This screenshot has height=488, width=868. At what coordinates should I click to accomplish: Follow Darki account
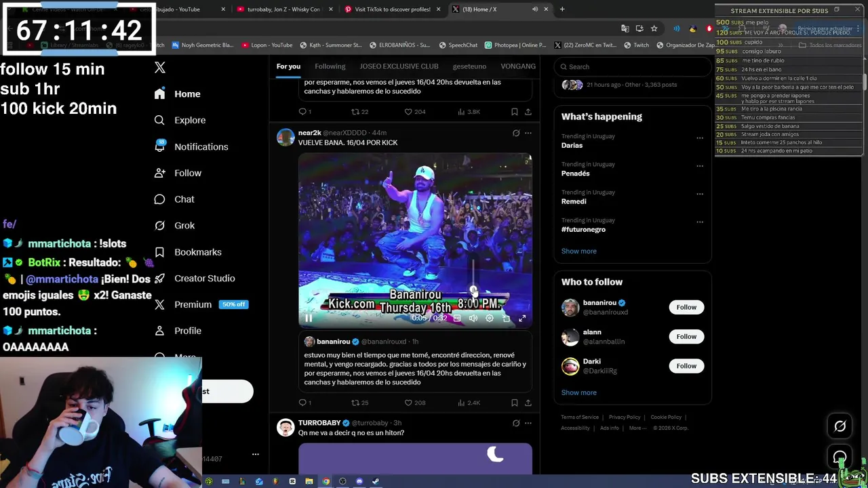(686, 366)
